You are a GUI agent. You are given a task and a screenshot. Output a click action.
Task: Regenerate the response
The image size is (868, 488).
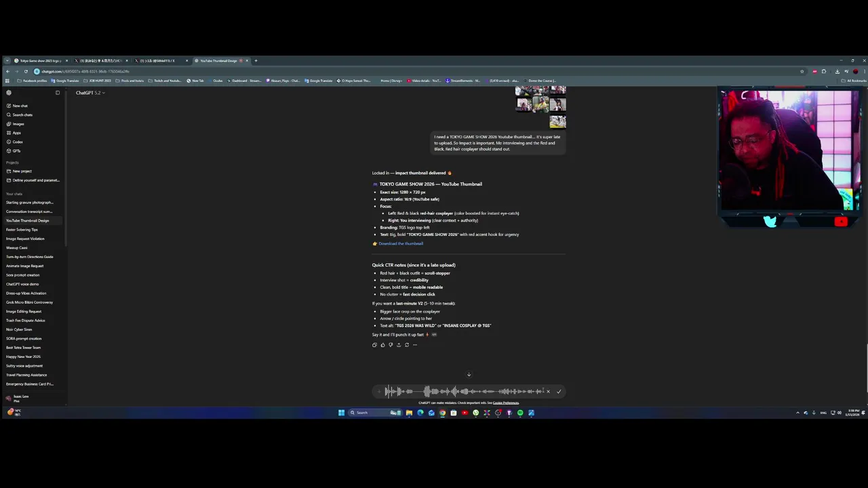(407, 344)
